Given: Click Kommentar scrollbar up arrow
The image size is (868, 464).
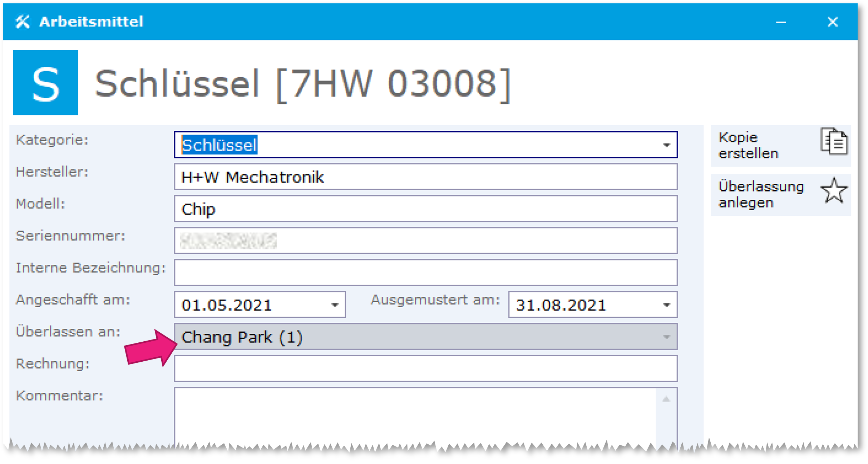Looking at the screenshot, I should click(x=666, y=399).
